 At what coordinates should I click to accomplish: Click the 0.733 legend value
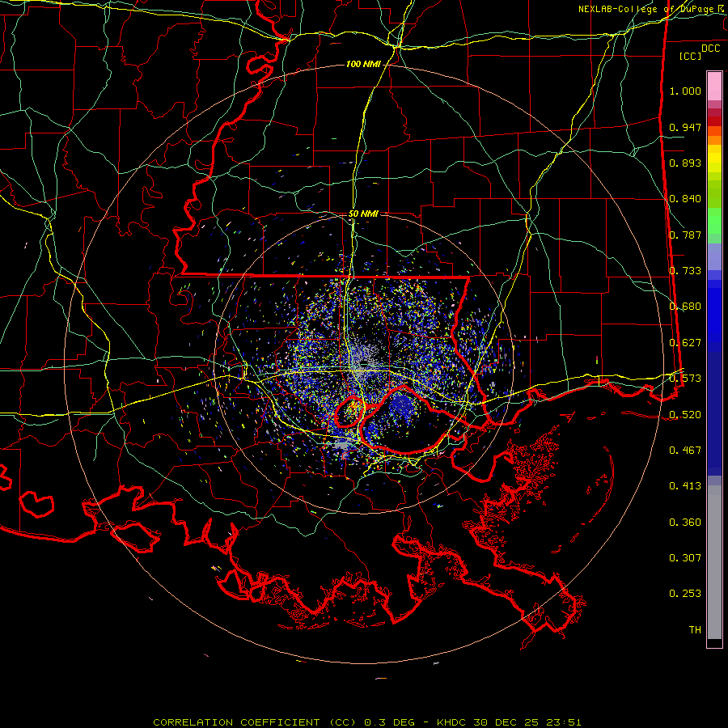tap(685, 271)
